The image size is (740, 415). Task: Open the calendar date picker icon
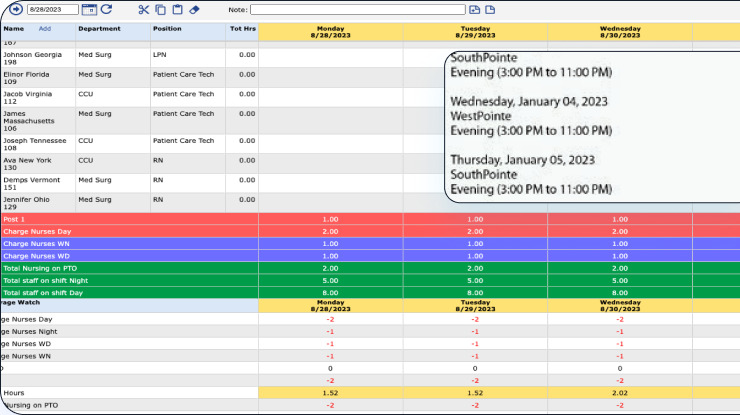(x=89, y=9)
